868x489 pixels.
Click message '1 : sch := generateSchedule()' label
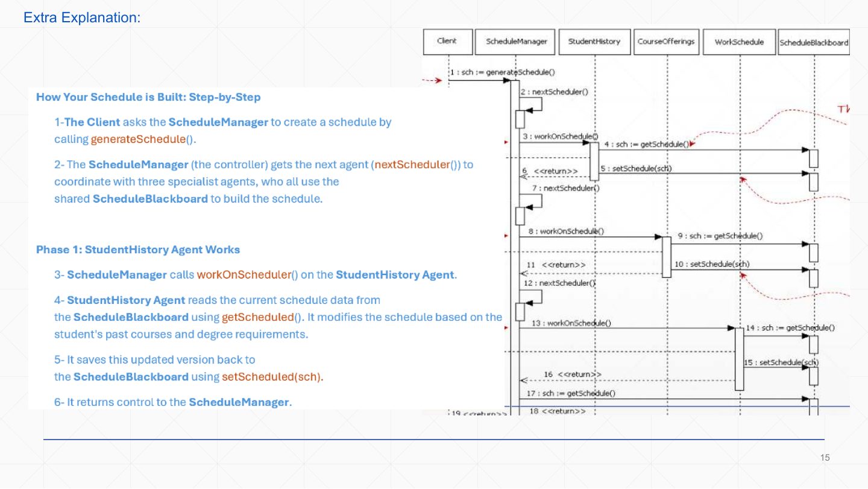(x=502, y=72)
